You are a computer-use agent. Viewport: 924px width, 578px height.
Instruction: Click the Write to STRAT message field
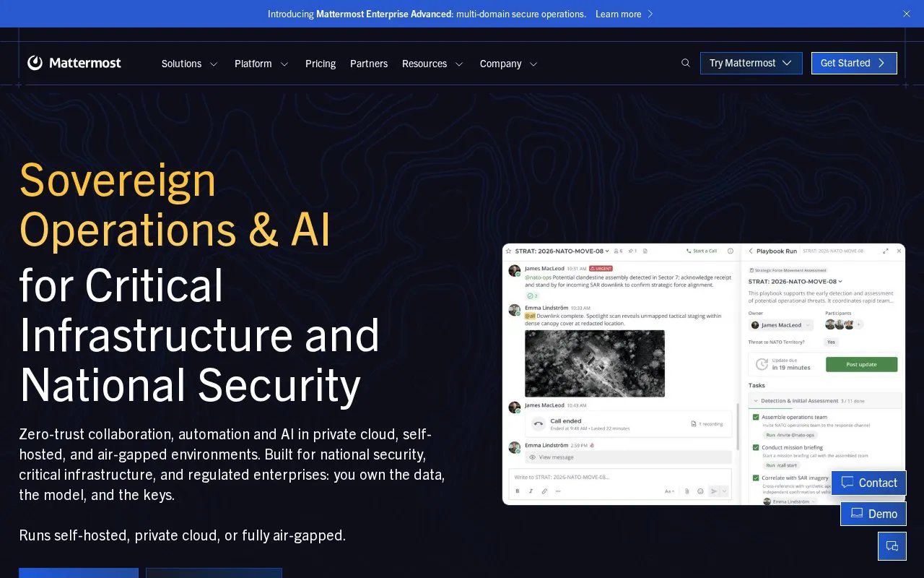tap(621, 477)
